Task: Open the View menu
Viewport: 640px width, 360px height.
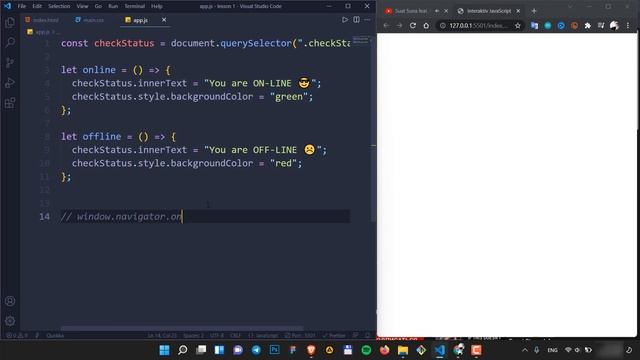Action: tap(82, 6)
